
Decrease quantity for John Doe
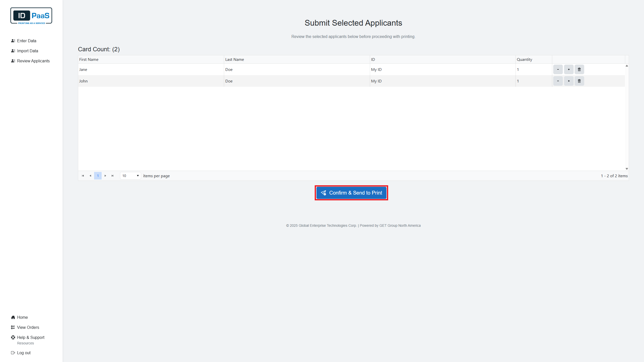[x=558, y=81]
